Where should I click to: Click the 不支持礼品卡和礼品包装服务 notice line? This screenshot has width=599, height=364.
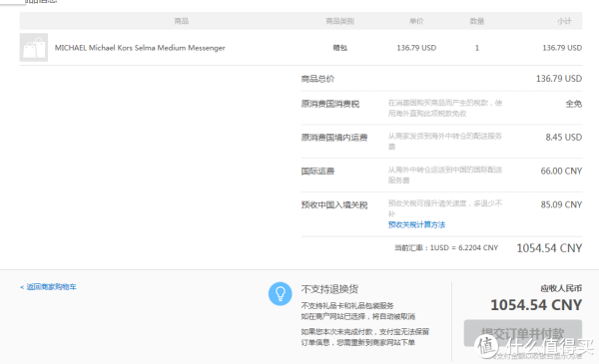(x=347, y=305)
